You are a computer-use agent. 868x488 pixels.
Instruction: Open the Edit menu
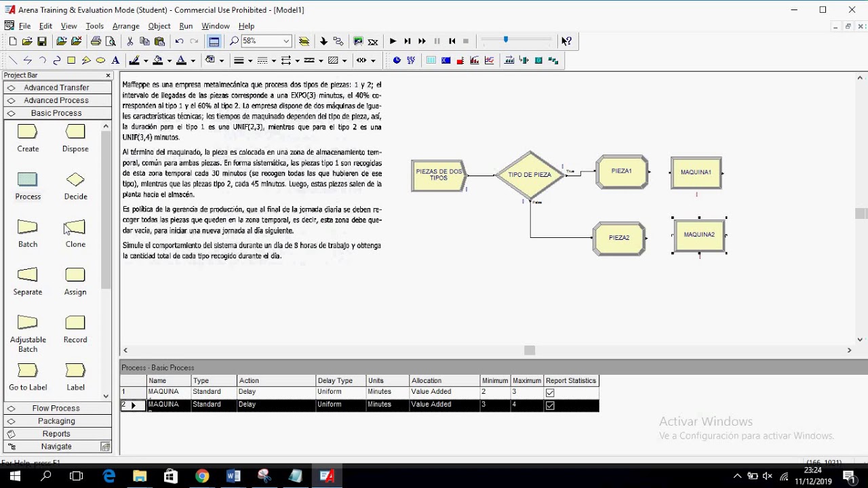tap(45, 26)
